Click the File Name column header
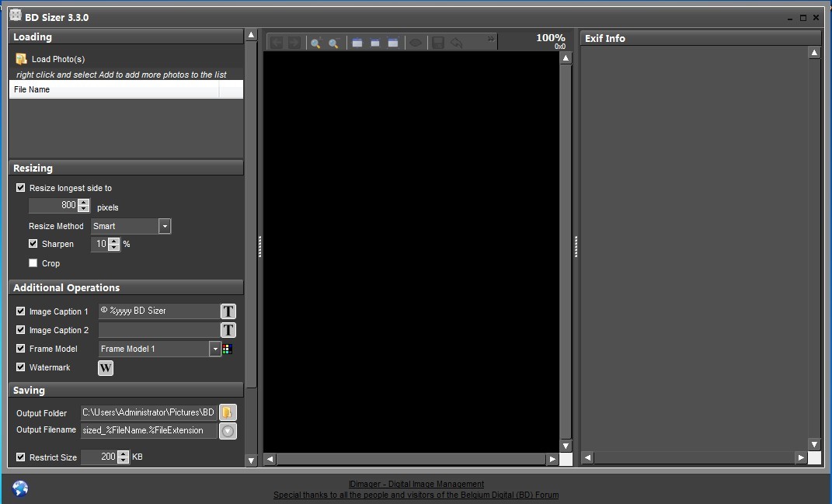Image resolution: width=832 pixels, height=504 pixels. (114, 89)
